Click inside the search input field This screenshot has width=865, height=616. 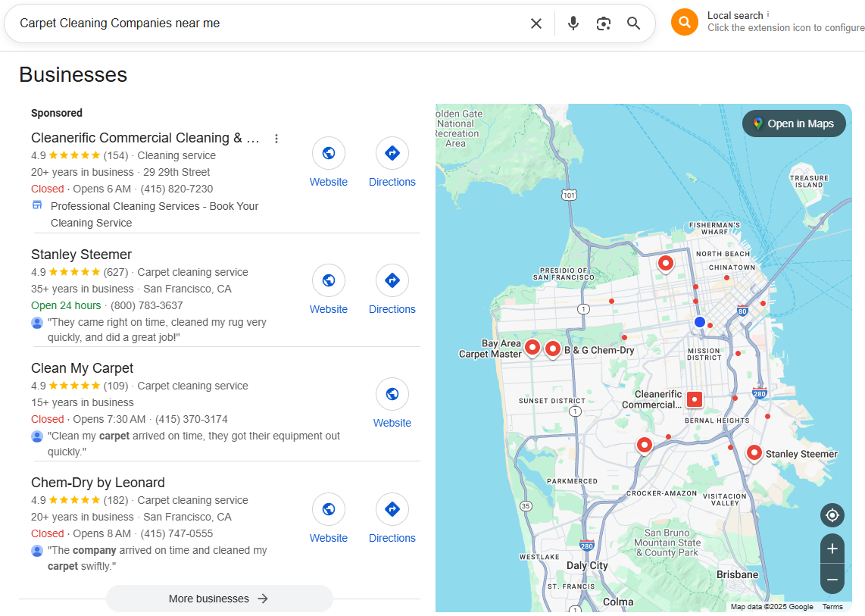(x=265, y=23)
